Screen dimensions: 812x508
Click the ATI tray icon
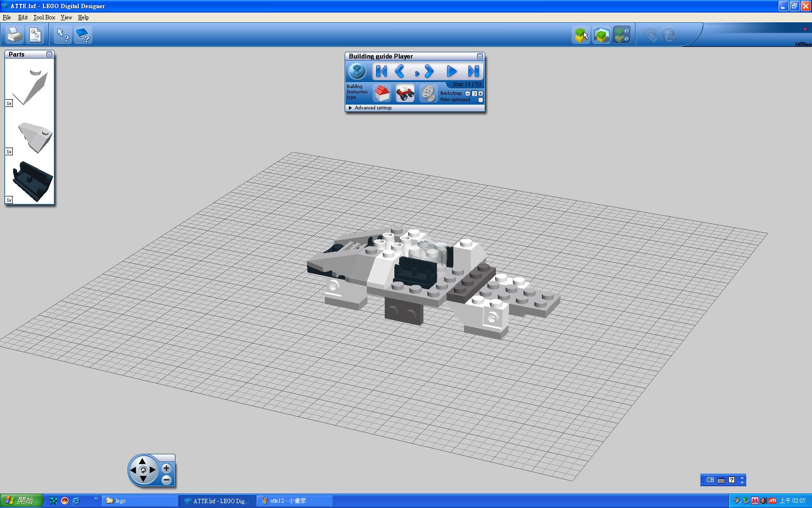click(772, 501)
